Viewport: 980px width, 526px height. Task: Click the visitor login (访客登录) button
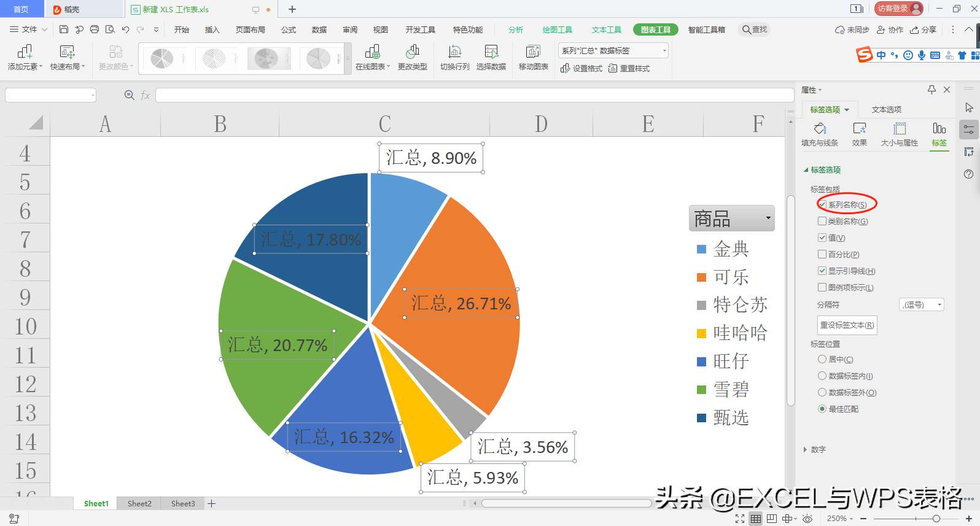[x=899, y=9]
